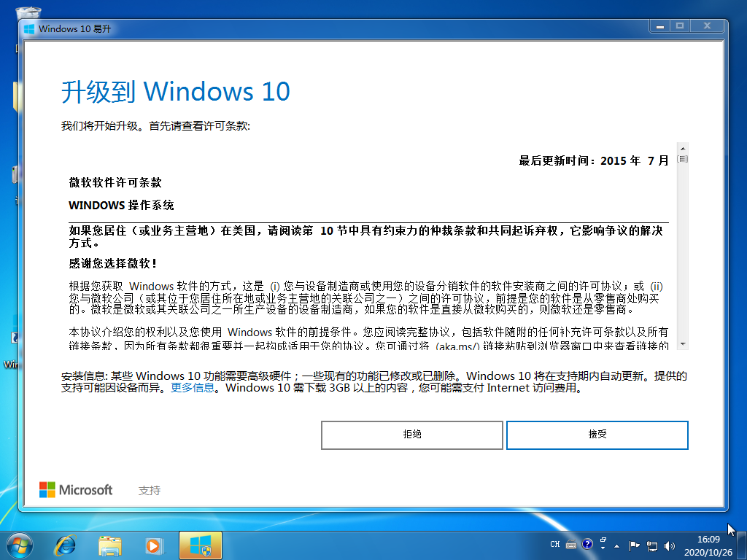Open the 更多信息 link

(193, 388)
